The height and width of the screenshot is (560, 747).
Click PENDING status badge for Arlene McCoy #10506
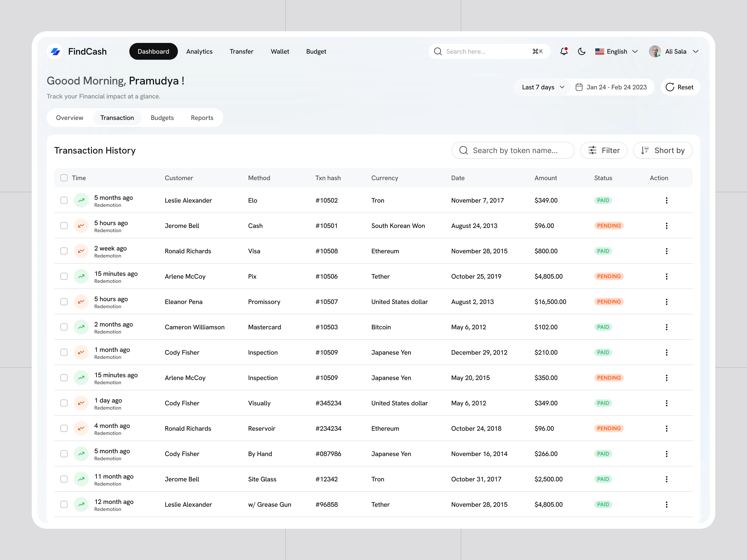tap(609, 276)
